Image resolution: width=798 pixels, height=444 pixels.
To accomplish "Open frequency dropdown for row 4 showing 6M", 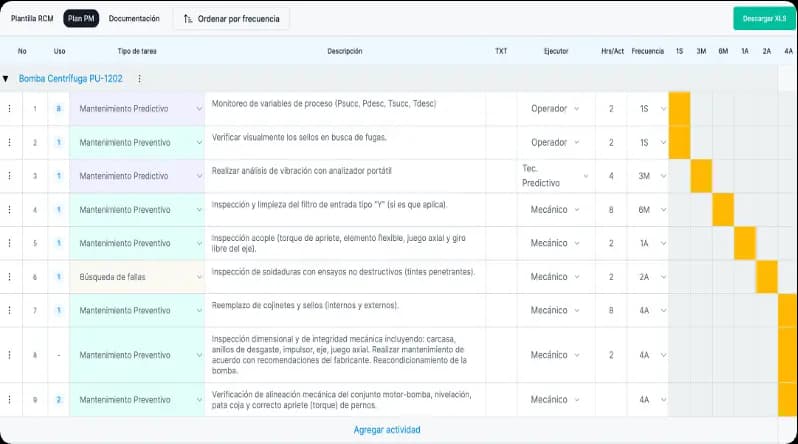I will coord(646,210).
